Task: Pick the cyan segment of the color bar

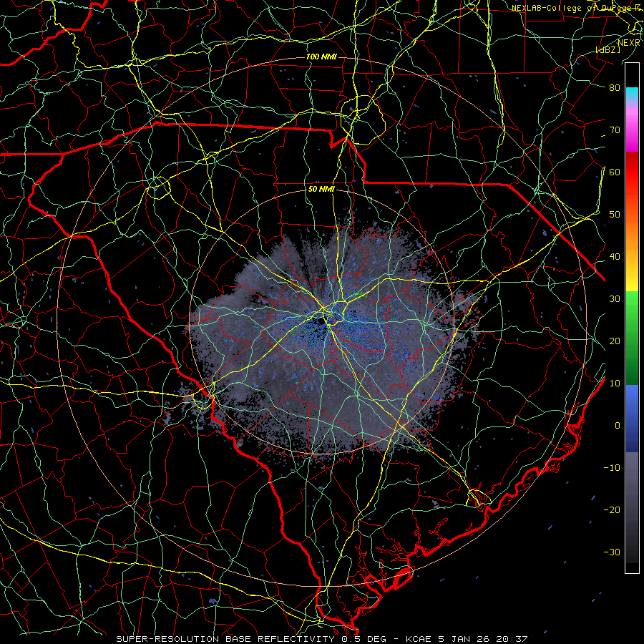Action: click(x=632, y=95)
